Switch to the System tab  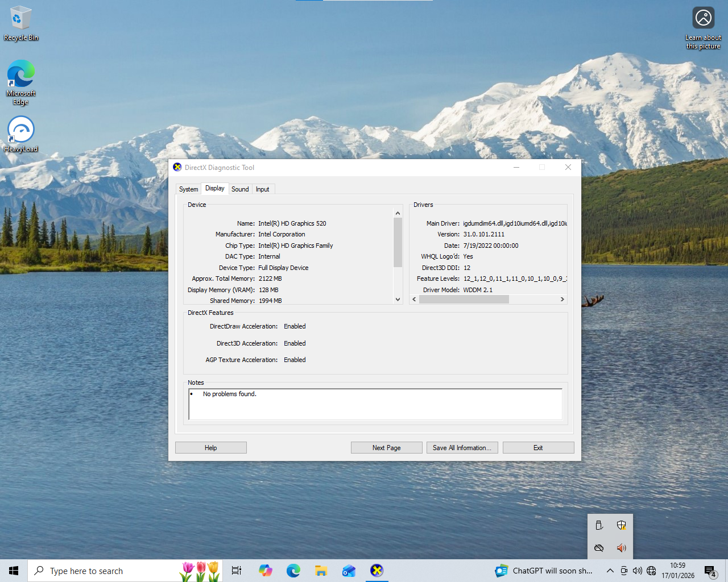(188, 188)
